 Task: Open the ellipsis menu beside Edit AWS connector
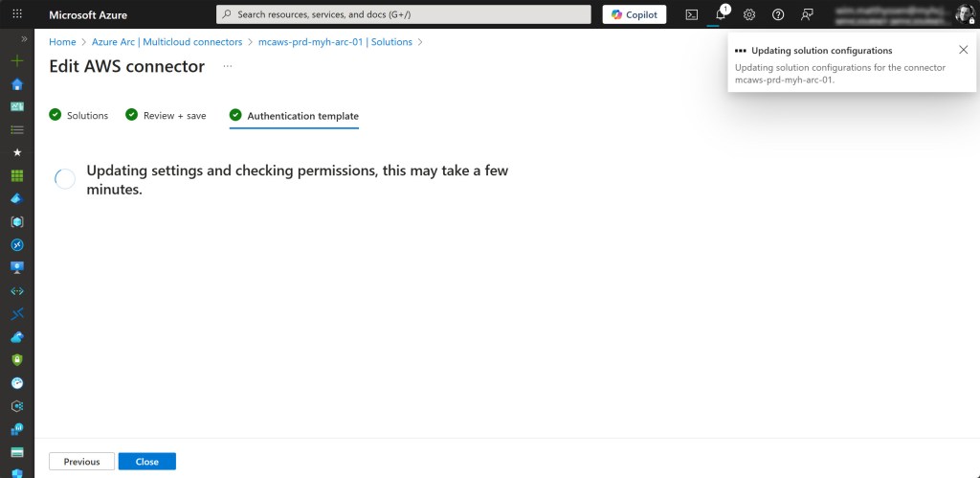tap(228, 66)
